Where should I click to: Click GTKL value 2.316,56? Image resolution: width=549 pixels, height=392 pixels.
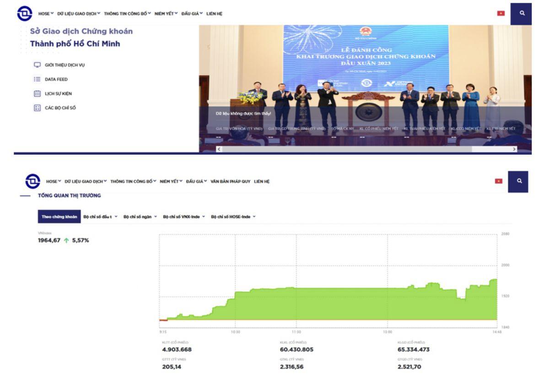pyautogui.click(x=291, y=367)
